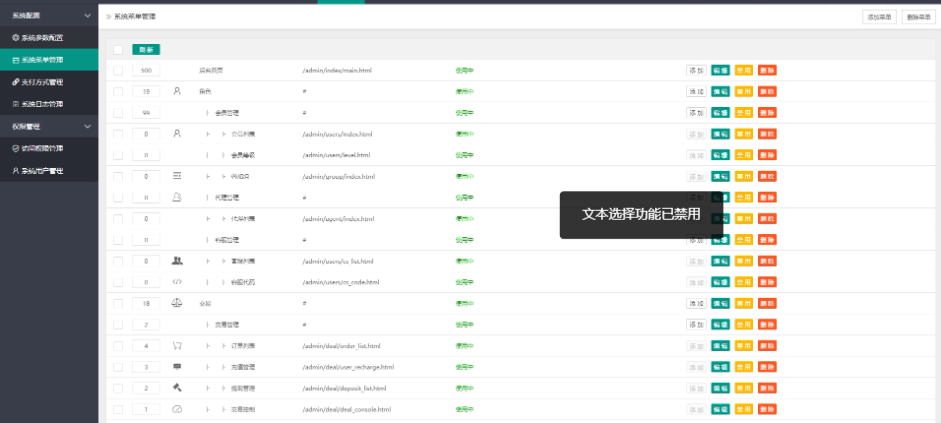The height and width of the screenshot is (423, 941).
Task: Tick the checkbox for the /admin/index/main.html row
Action: (118, 71)
